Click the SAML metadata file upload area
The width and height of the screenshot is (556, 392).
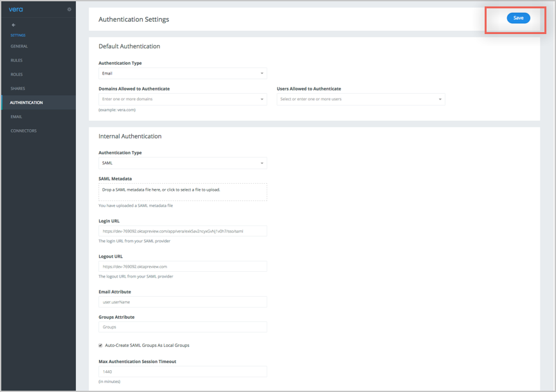pos(182,192)
